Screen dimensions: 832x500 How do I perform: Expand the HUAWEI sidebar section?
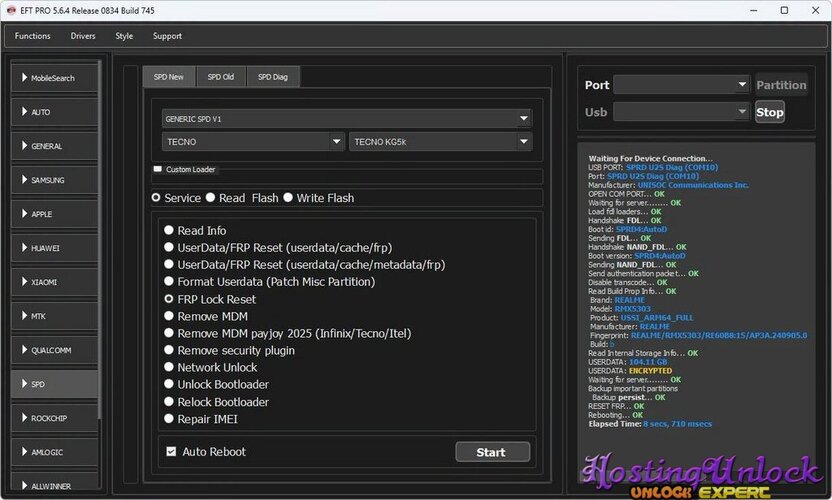coord(54,248)
